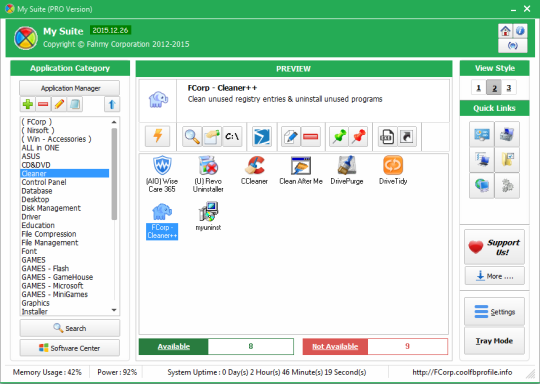The width and height of the screenshot is (540, 384).
Task: Select the ( FCorp ) category
Action: 37,122
